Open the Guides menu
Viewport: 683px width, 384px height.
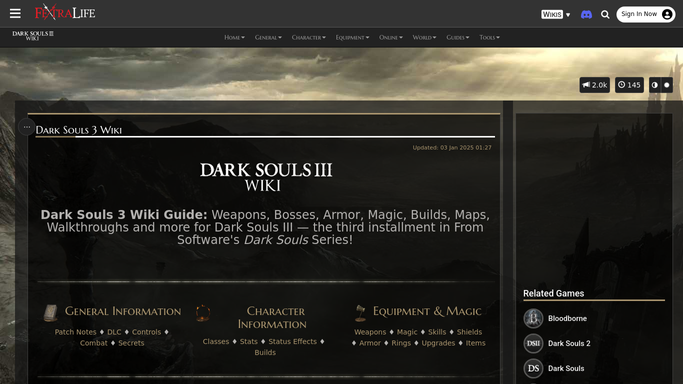point(457,37)
